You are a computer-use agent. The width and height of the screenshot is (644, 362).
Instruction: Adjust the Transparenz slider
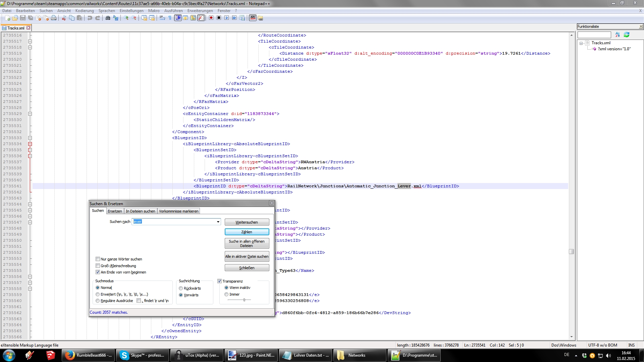(x=244, y=300)
